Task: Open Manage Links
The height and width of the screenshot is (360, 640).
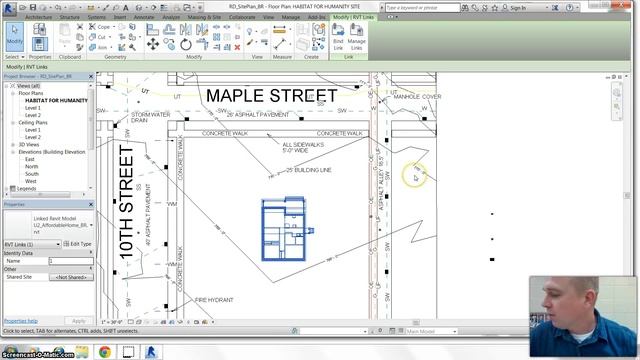Action: [x=356, y=37]
